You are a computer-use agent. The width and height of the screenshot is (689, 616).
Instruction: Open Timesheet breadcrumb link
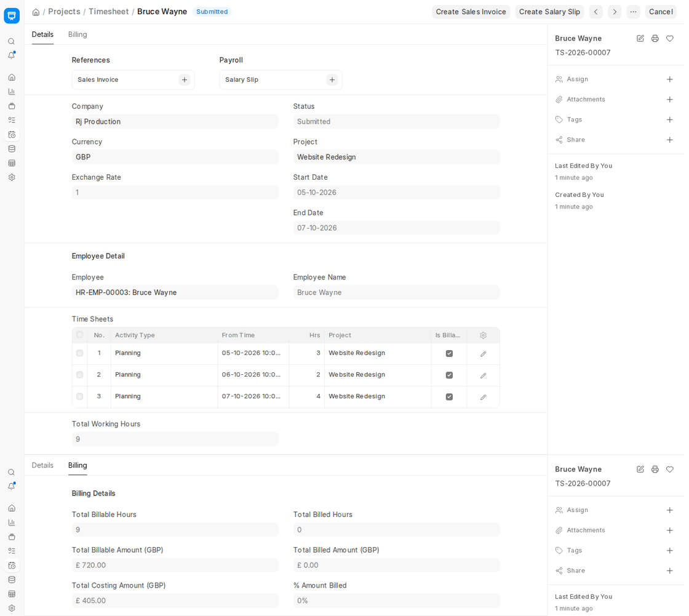(x=108, y=12)
